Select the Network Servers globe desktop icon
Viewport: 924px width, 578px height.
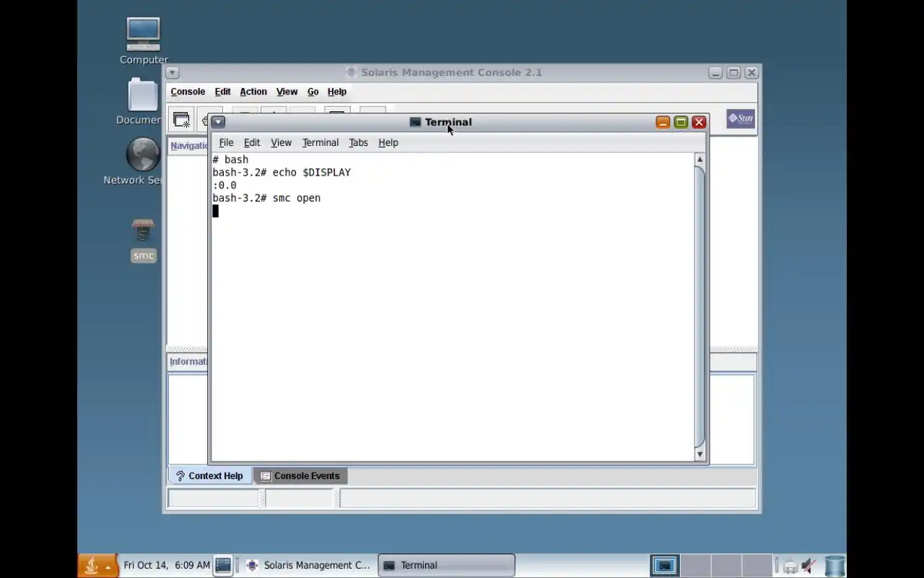tap(143, 155)
